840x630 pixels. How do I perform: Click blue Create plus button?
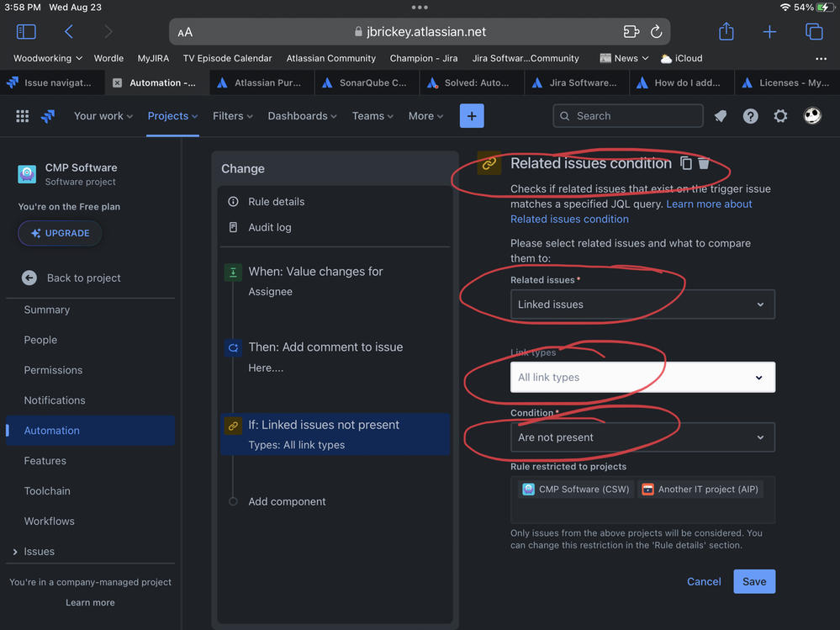(472, 116)
